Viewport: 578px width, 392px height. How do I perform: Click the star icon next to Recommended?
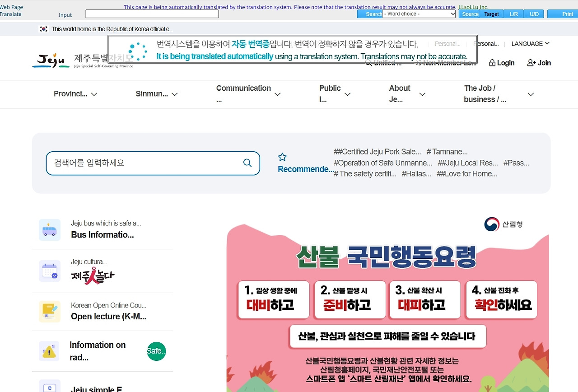(282, 156)
